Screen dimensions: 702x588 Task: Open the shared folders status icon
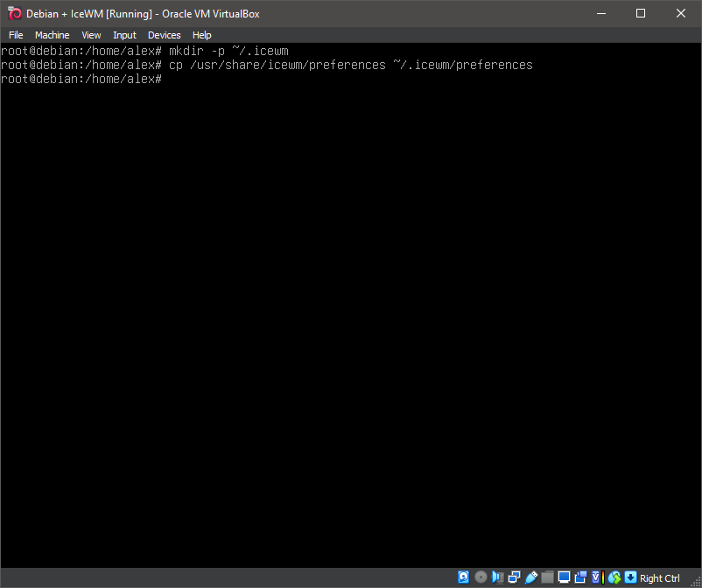547,577
